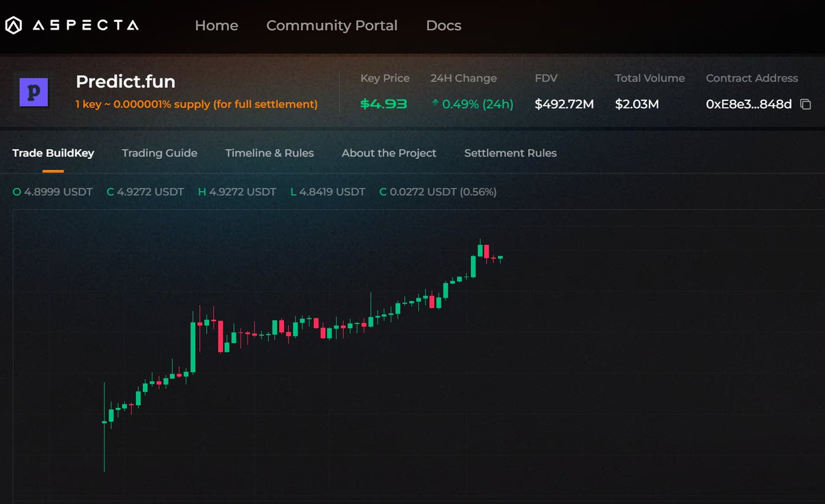Open the Docs link

click(443, 25)
